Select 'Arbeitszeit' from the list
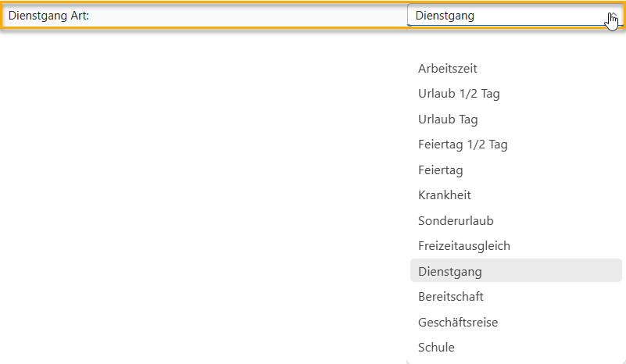Screen dimensions: 626x364 [x=448, y=69]
